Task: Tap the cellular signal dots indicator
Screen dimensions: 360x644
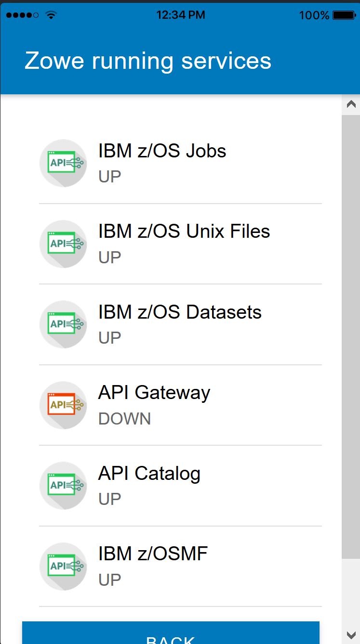Action: (22, 15)
